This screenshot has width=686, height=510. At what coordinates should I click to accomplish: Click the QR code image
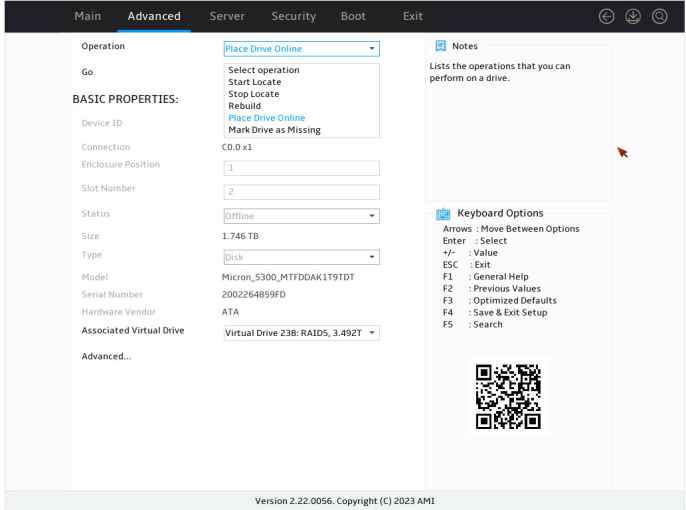(508, 396)
